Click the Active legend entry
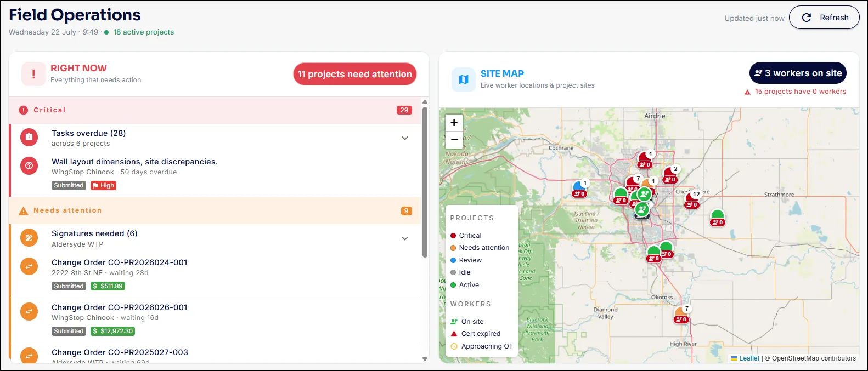 465,285
